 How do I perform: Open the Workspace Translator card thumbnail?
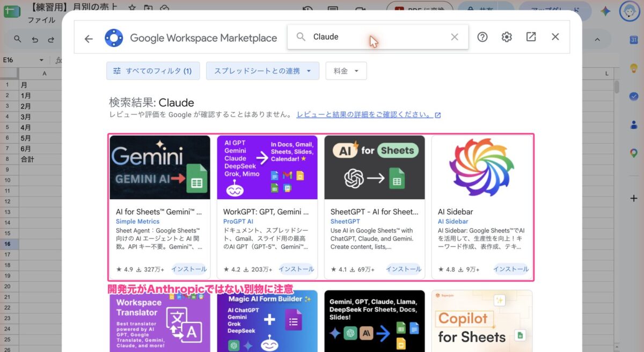point(160,321)
